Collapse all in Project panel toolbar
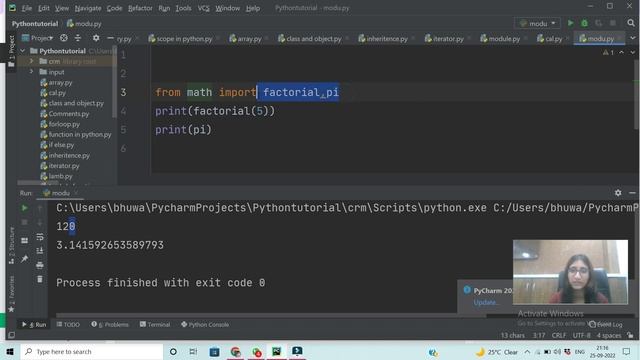Image resolution: width=640 pixels, height=360 pixels. pos(78,38)
